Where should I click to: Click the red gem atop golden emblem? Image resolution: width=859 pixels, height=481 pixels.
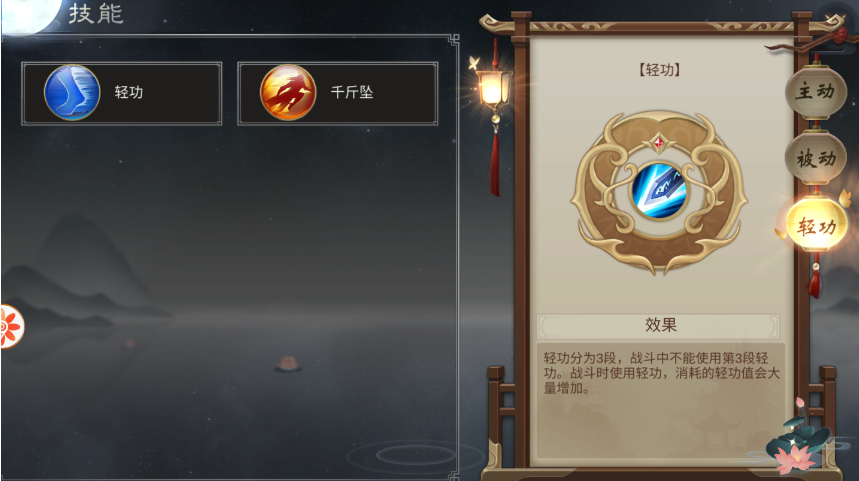pyautogui.click(x=659, y=144)
